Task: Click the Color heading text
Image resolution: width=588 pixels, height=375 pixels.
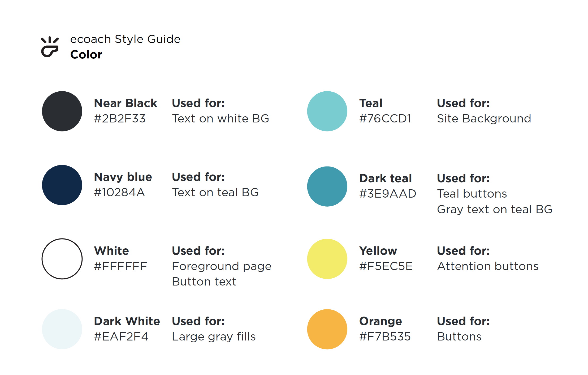Action: click(86, 54)
